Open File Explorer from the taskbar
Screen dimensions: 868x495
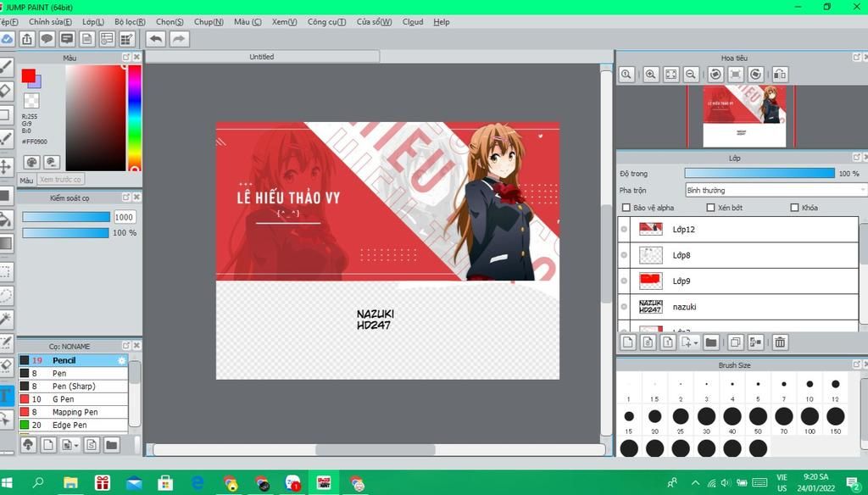[70, 483]
